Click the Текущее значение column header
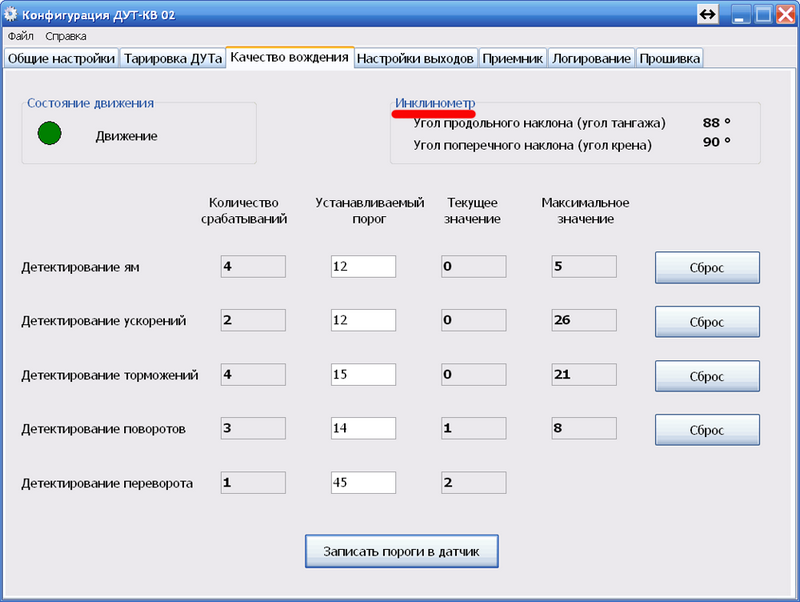The image size is (800, 602). tap(472, 211)
